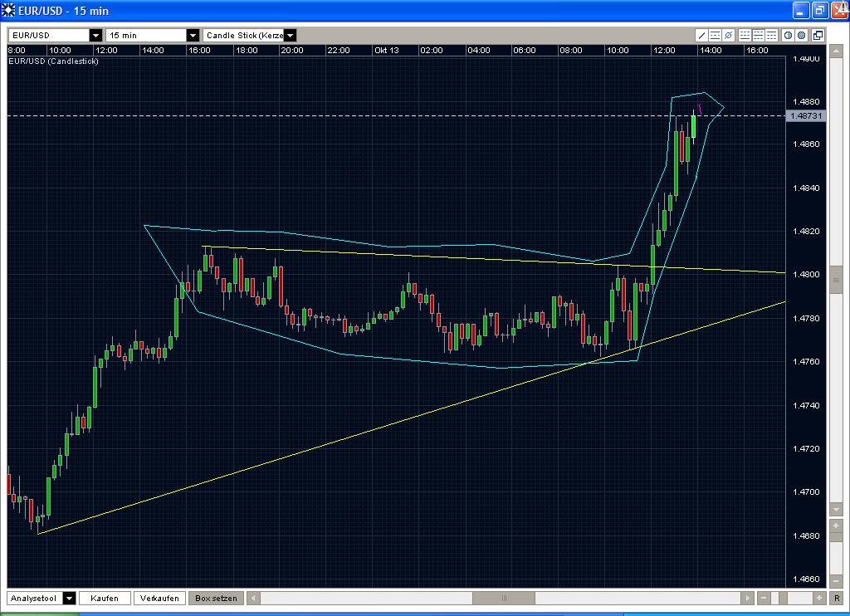
Task: Click the 1.4800 price axis label
Action: (x=806, y=275)
